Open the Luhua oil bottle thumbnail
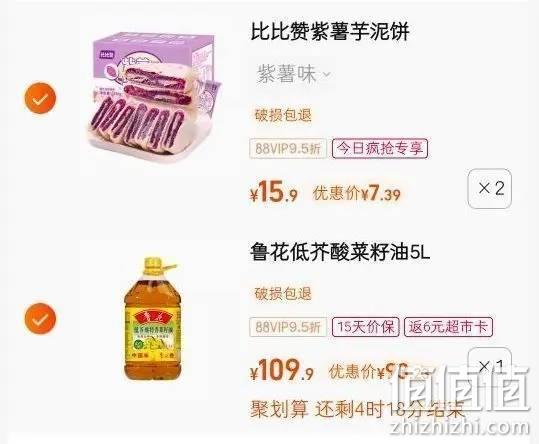Viewport: 539px width, 444px height. coord(153,319)
